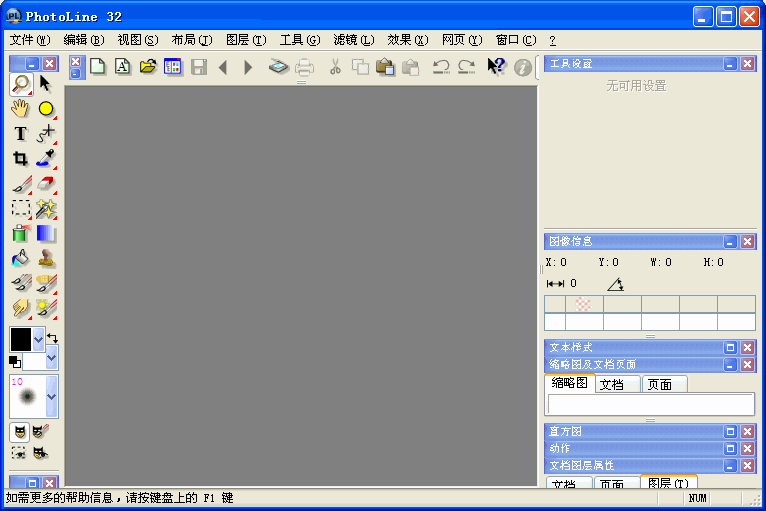Toggle the mask brush cat icon
Image resolution: width=766 pixels, height=511 pixels.
41,432
